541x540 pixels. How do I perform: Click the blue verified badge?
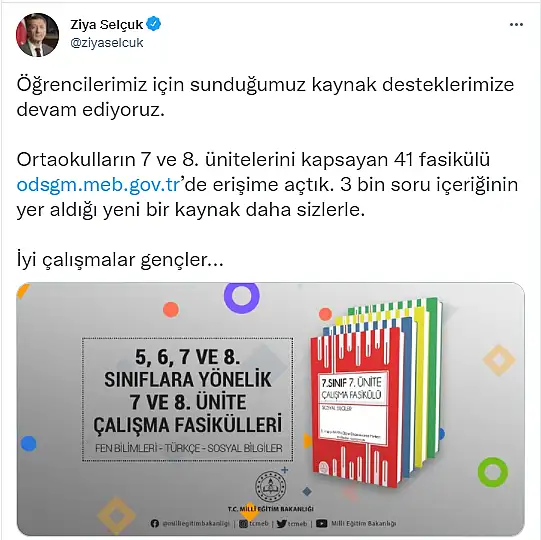tap(154, 24)
